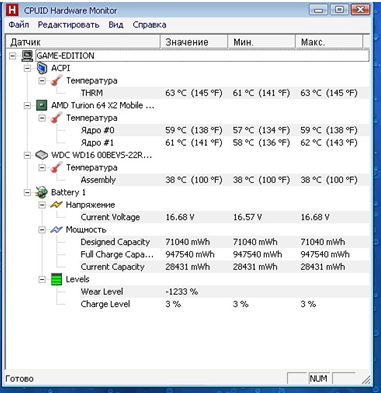Open the Справка menu
The width and height of the screenshot is (381, 393).
pos(149,25)
